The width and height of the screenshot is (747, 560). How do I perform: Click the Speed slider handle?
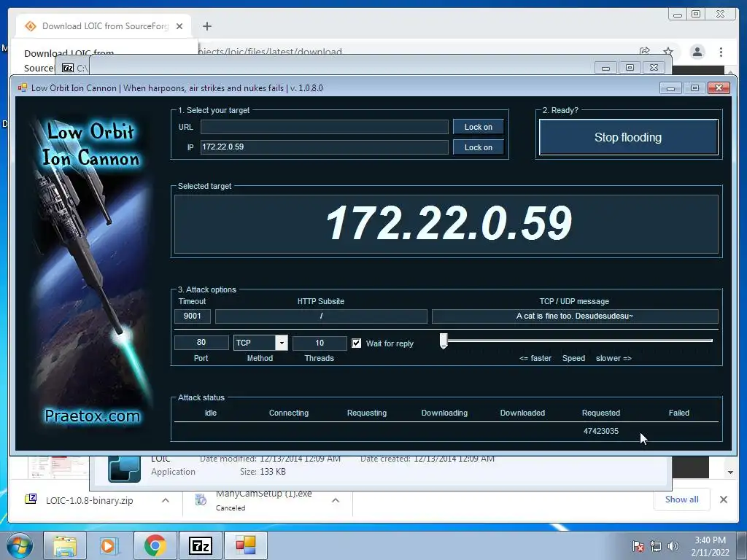[x=444, y=341]
